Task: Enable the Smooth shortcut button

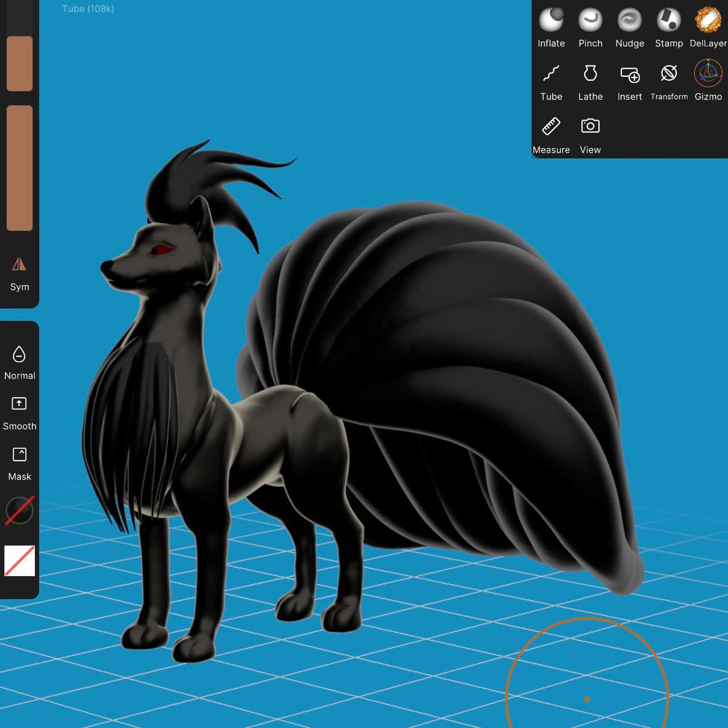Action: 19,413
